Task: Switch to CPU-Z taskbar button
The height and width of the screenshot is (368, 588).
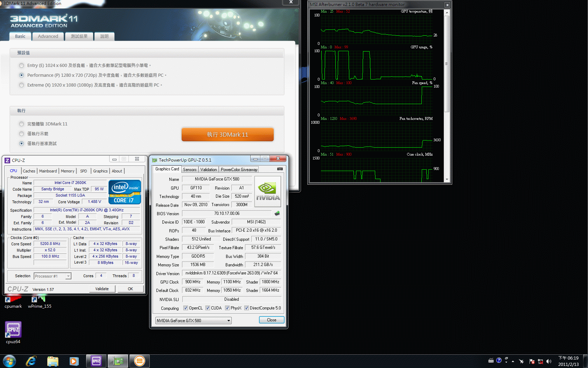Action: coord(96,361)
